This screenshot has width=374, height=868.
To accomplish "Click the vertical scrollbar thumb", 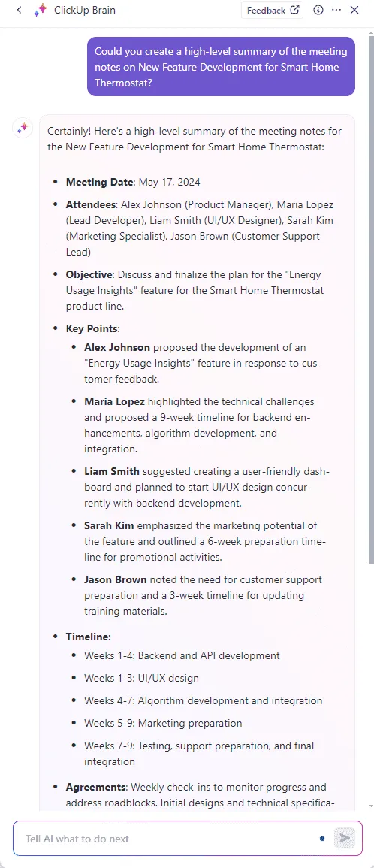I will 370,300.
